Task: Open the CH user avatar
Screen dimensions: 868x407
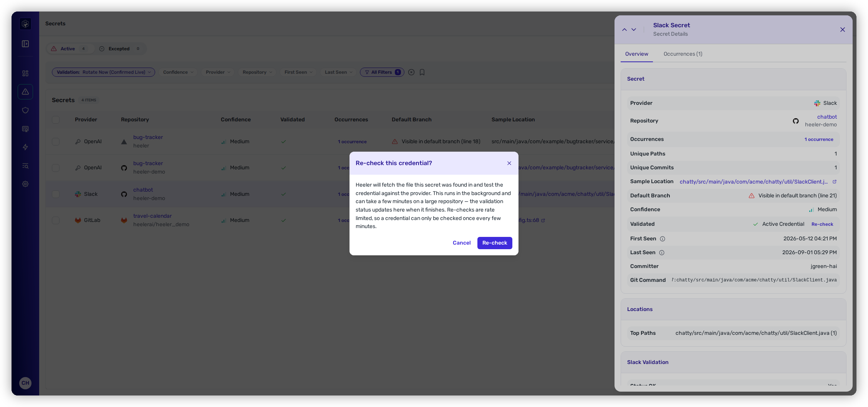Action: [x=25, y=383]
